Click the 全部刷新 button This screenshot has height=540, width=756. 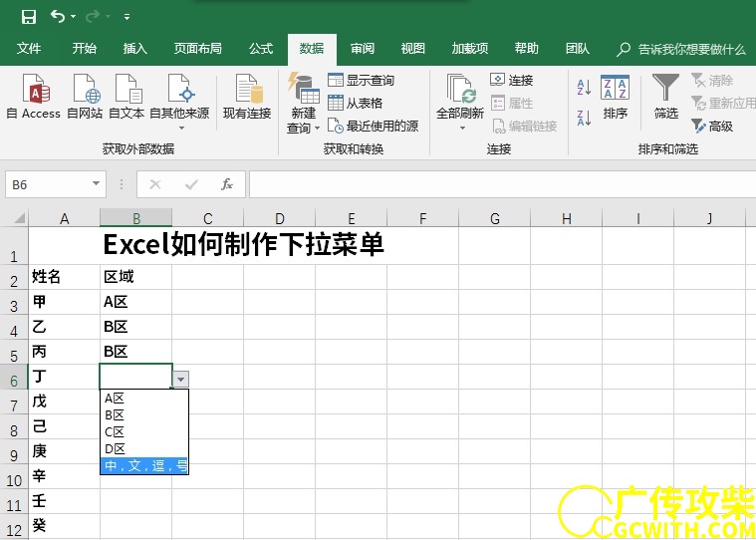click(x=460, y=103)
